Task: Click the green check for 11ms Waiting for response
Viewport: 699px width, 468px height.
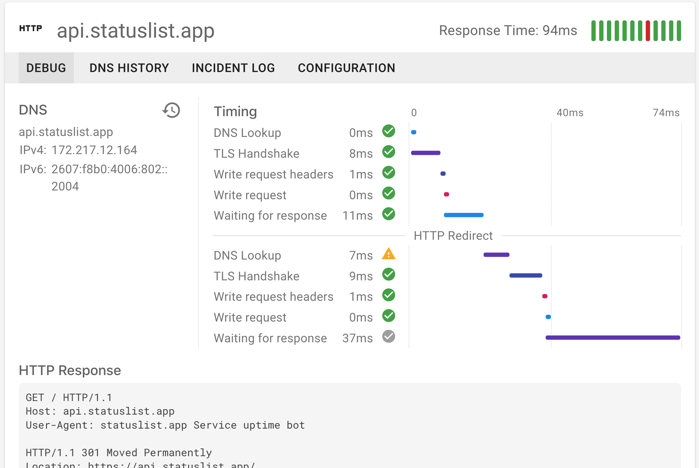Action: pos(389,214)
